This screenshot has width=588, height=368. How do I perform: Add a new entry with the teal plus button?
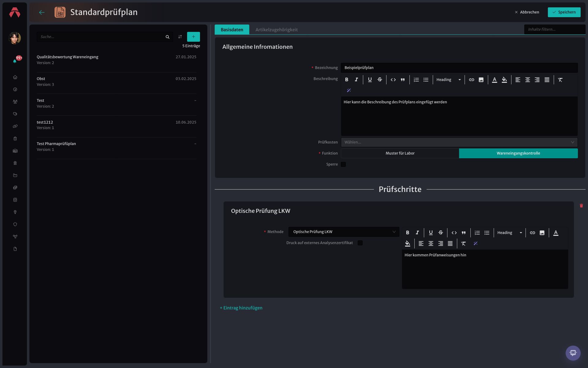point(194,37)
